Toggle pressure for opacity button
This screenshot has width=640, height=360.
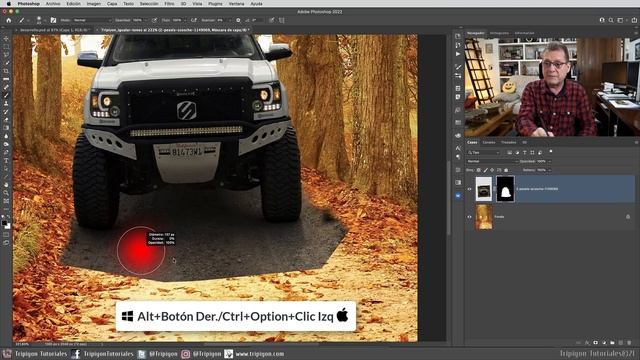tap(154, 20)
